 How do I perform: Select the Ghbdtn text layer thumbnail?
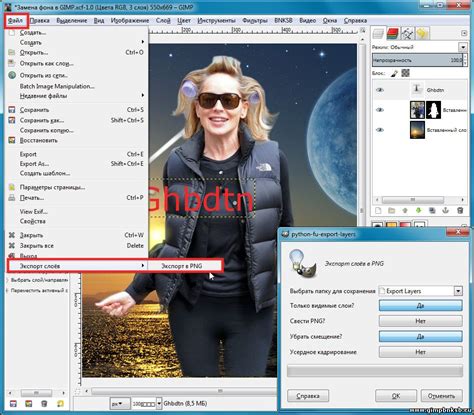point(417,90)
